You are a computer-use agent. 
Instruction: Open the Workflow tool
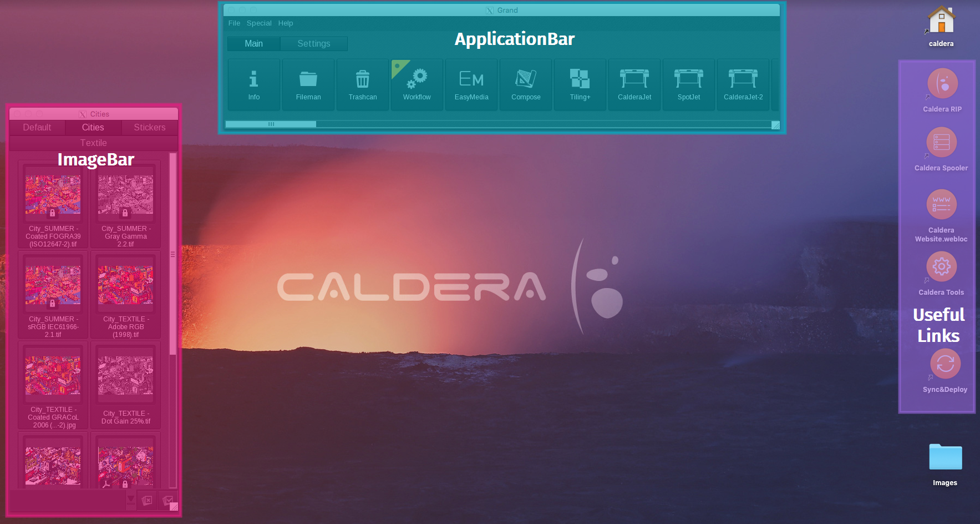pyautogui.click(x=417, y=84)
